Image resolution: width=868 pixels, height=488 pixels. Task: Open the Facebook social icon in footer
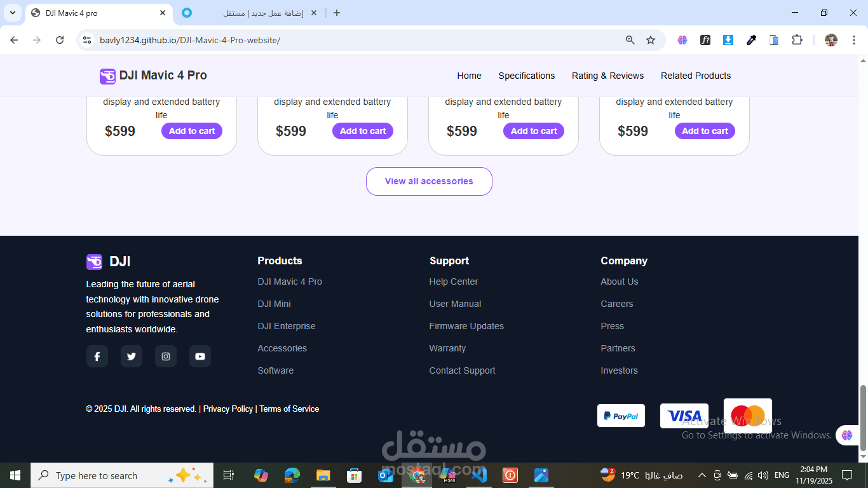pos(97,356)
